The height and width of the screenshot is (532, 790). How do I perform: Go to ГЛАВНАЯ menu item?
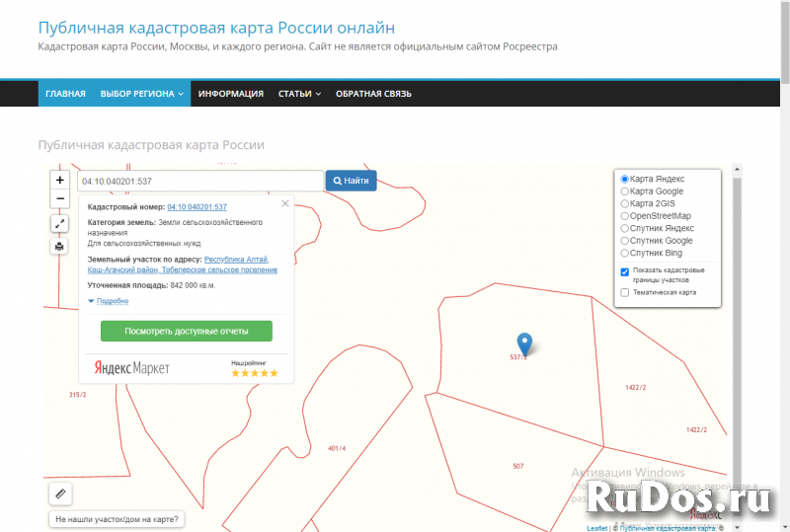point(65,94)
